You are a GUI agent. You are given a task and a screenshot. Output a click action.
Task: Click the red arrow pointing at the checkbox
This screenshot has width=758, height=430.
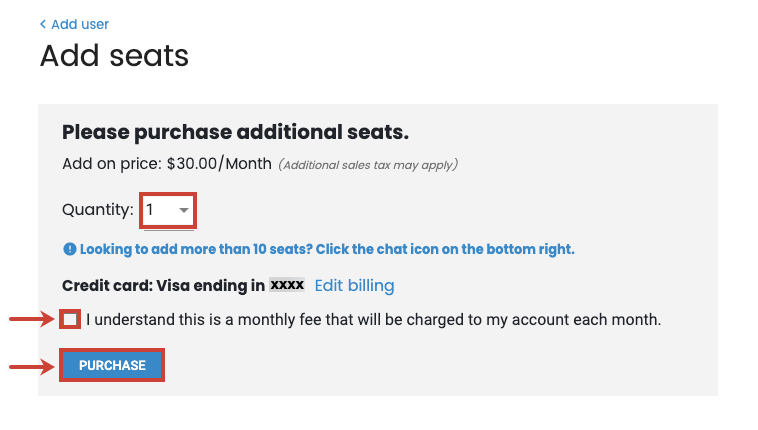tap(32, 319)
